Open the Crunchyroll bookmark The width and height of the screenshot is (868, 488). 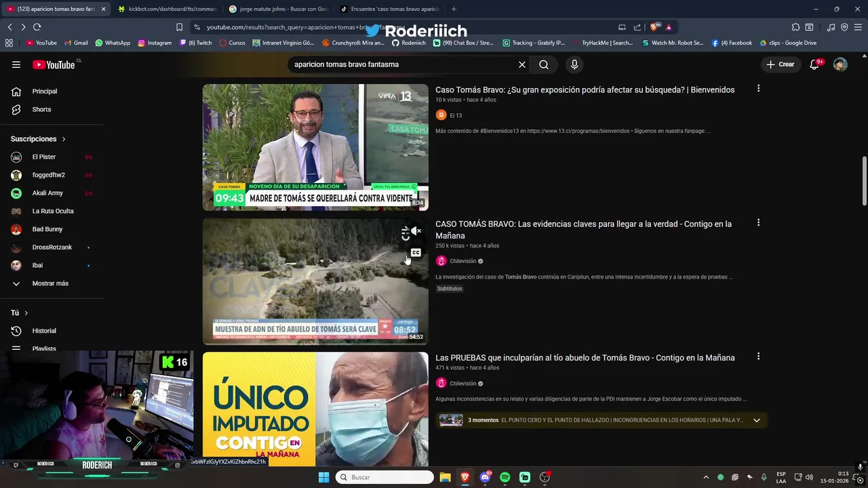(353, 43)
